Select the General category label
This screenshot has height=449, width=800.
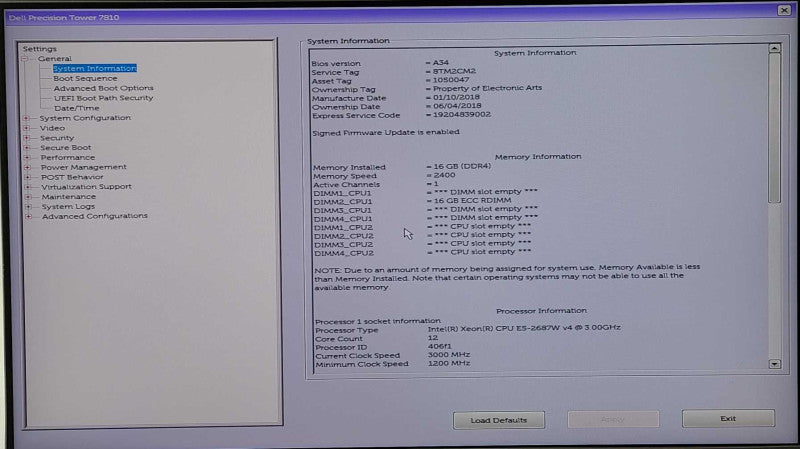coord(55,59)
